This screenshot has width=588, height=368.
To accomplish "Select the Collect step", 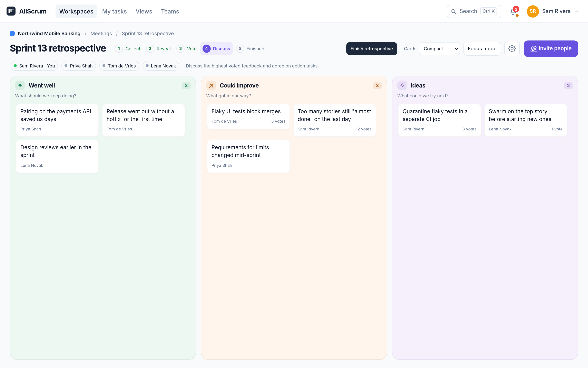I will click(128, 49).
